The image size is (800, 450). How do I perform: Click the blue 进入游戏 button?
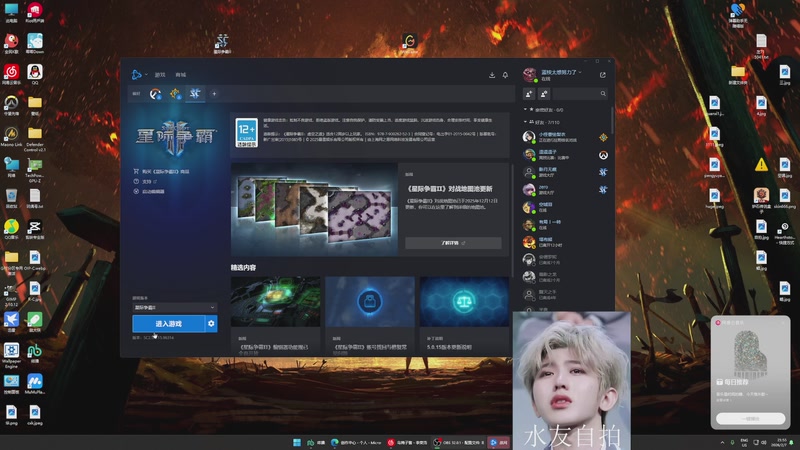pyautogui.click(x=168, y=324)
